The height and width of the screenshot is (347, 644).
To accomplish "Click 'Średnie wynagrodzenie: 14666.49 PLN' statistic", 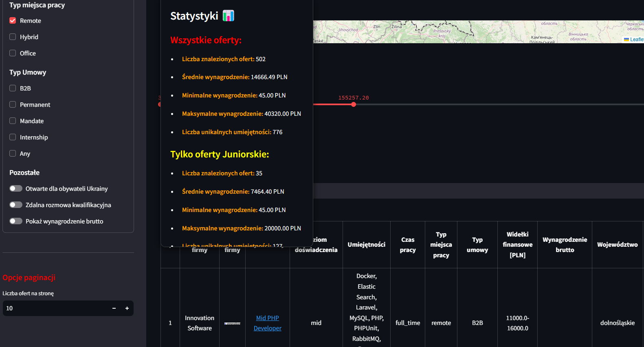I will tap(235, 77).
